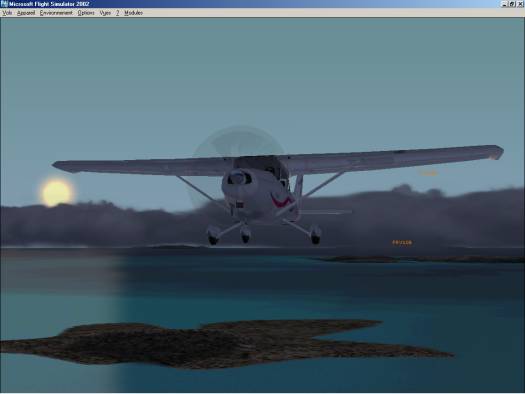Click the Microsoft Flight Simulator 2002 title text

pyautogui.click(x=49, y=4)
